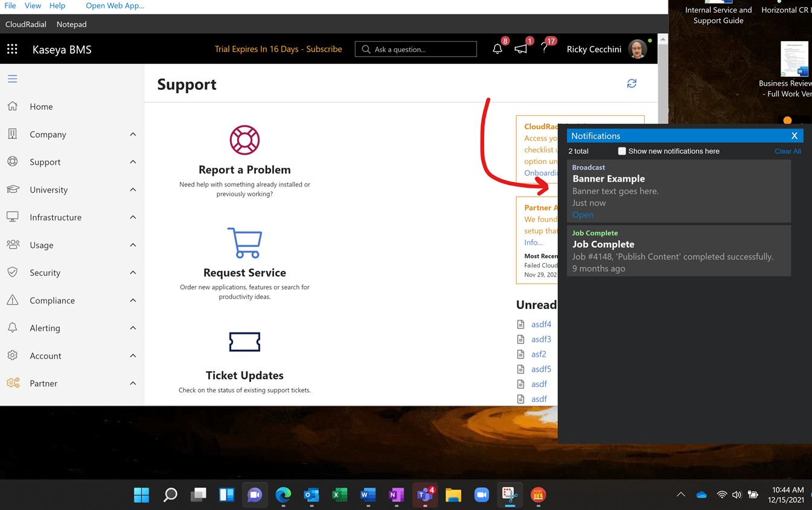Open Microsoft Teams from taskbar
Viewport: 812px width, 510px height.
pos(425,495)
